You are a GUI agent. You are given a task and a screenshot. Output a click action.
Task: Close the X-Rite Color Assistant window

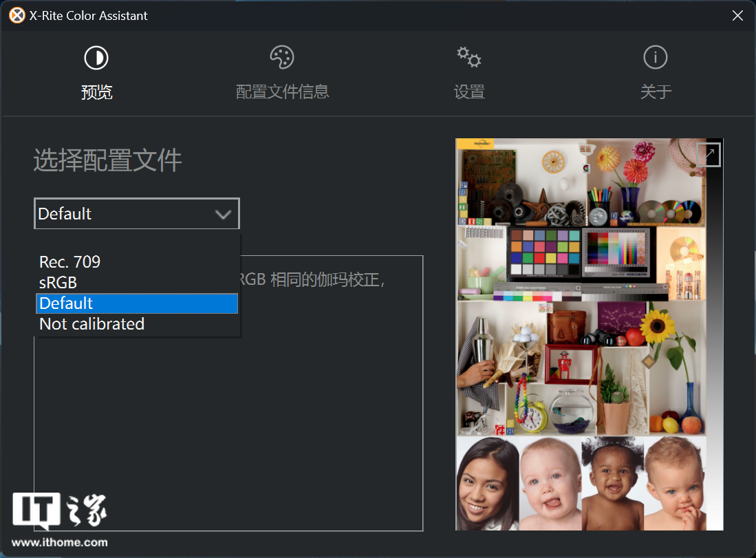click(x=737, y=15)
